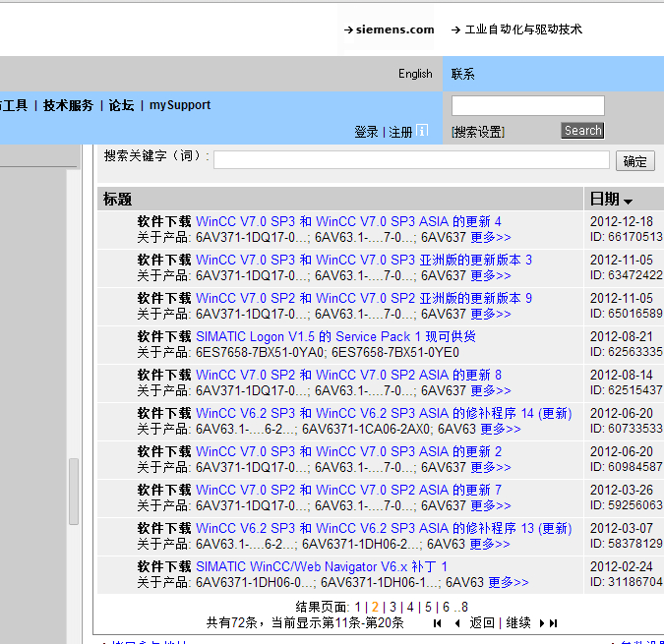Open WinCC V7.0 SP2 亚洲版的更新版本 9
The image size is (664, 644).
[x=364, y=298]
